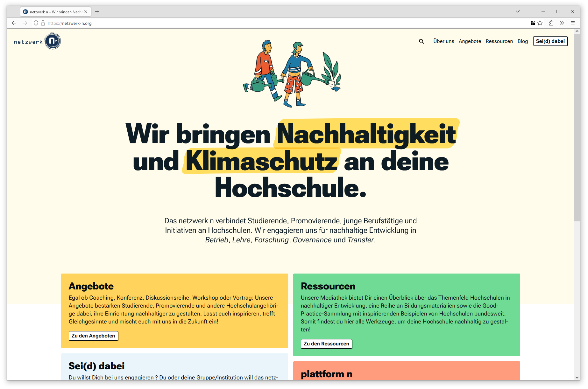Open the tracking protection shield icon
The height and width of the screenshot is (389, 588).
click(36, 23)
